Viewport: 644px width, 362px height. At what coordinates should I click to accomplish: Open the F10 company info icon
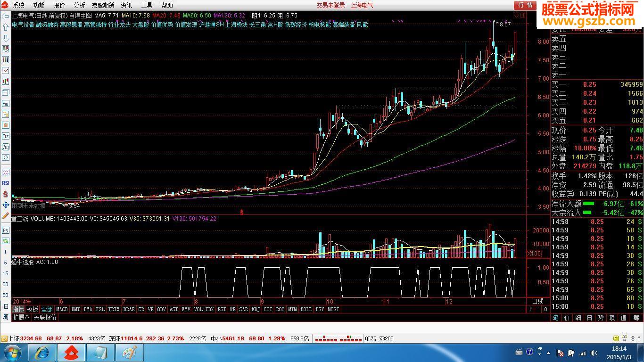(x=6, y=103)
